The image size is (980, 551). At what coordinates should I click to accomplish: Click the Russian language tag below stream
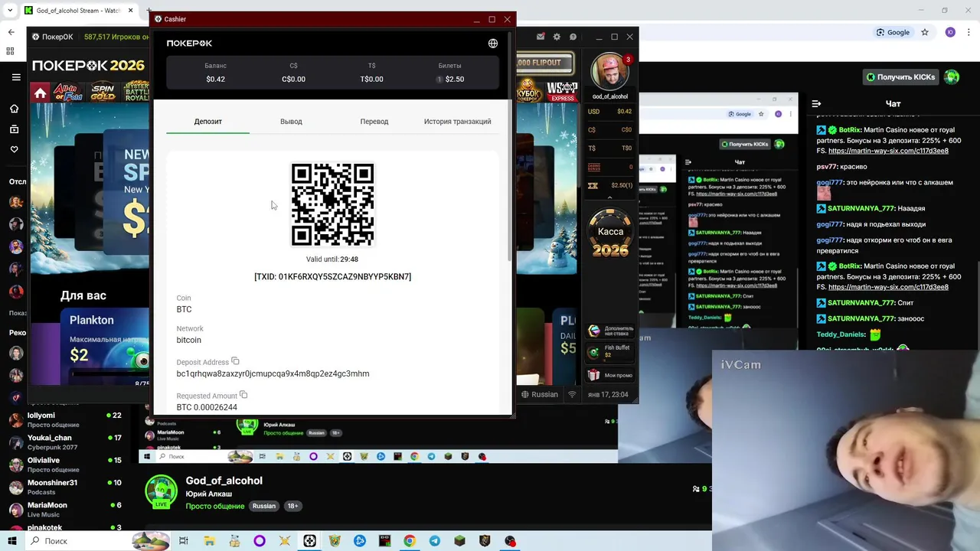pos(264,506)
